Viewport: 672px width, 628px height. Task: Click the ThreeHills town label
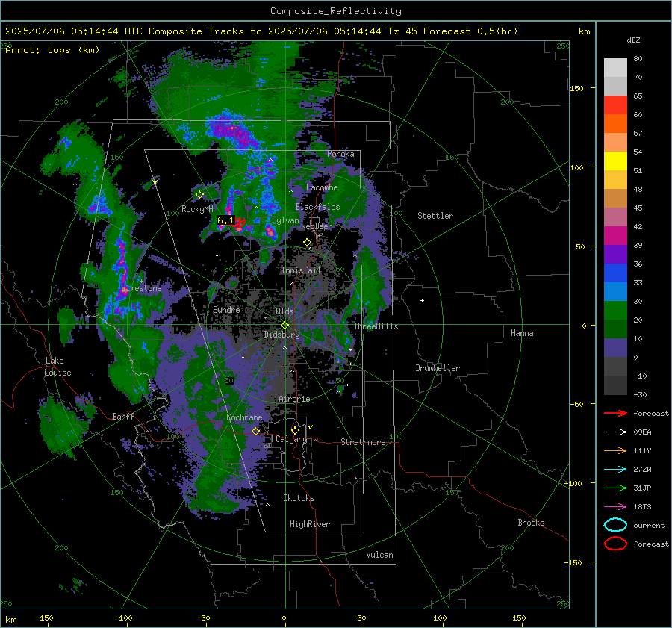tap(376, 326)
